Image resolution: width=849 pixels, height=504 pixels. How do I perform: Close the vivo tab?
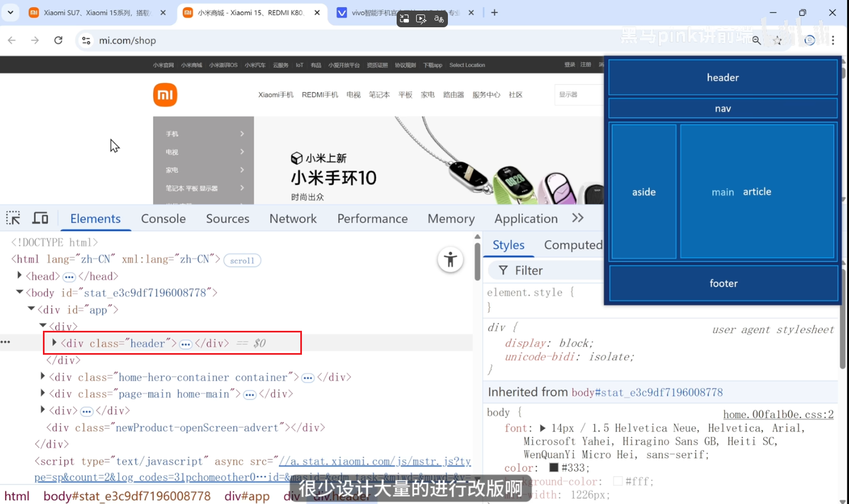(471, 12)
